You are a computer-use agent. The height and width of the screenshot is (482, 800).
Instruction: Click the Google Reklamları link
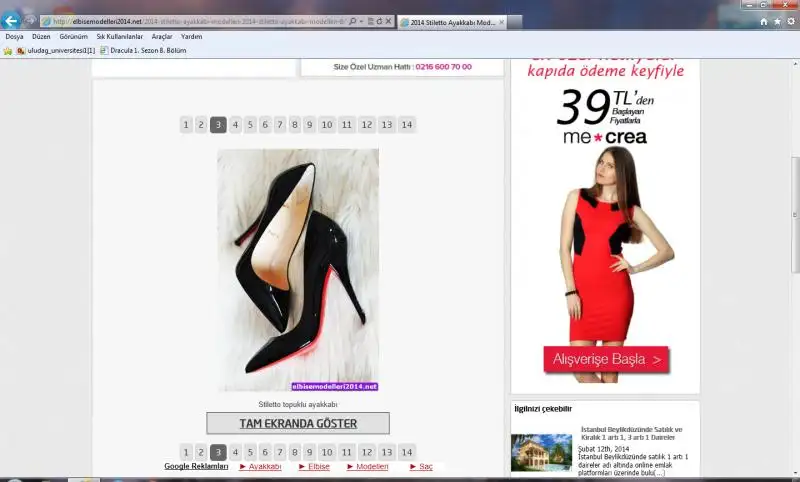196,466
